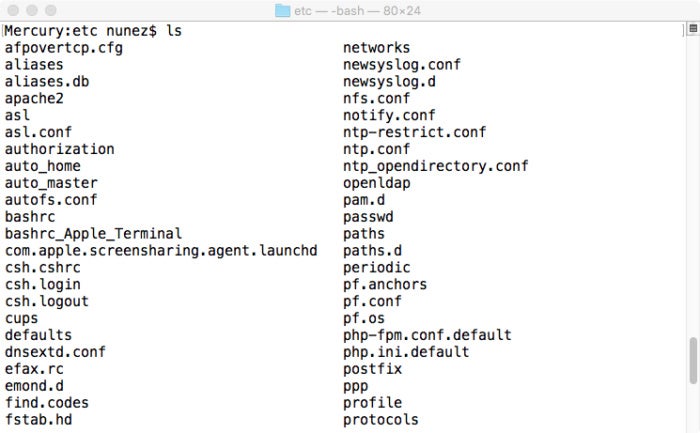Image resolution: width=700 pixels, height=433 pixels.
Task: Click the newsyslog.conf file name
Action: pyautogui.click(x=402, y=65)
